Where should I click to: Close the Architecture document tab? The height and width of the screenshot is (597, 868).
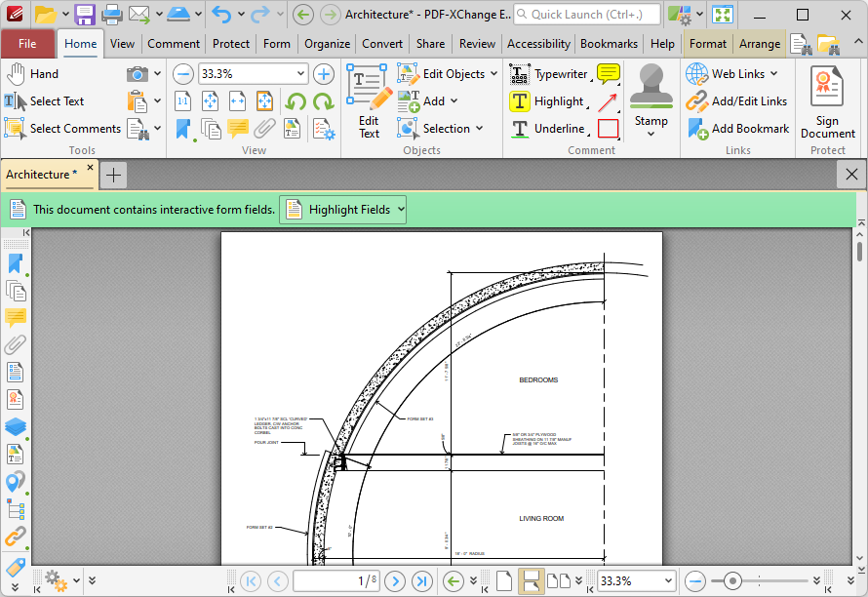(91, 167)
